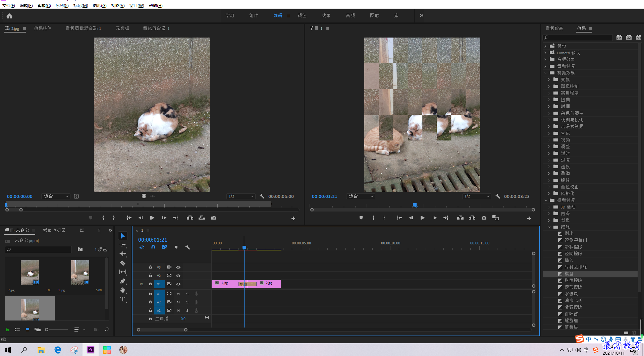Screen dimensions: 644x356
Task: Step forward one frame in Program monitor
Action: pos(434,218)
